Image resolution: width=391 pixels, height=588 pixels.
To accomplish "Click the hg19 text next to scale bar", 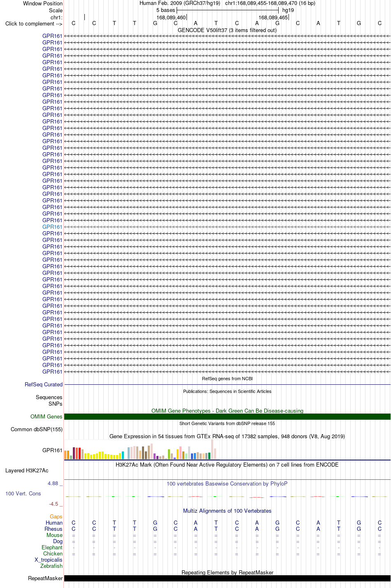I will coord(288,10).
